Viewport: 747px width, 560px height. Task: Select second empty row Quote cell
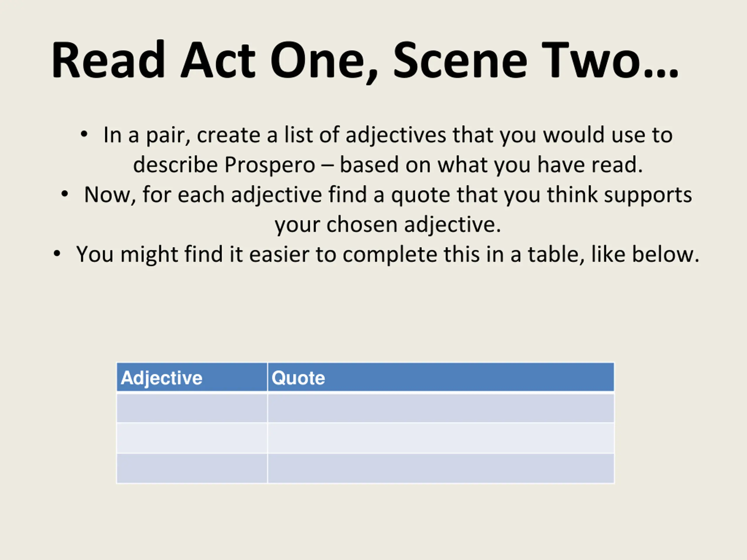point(441,438)
